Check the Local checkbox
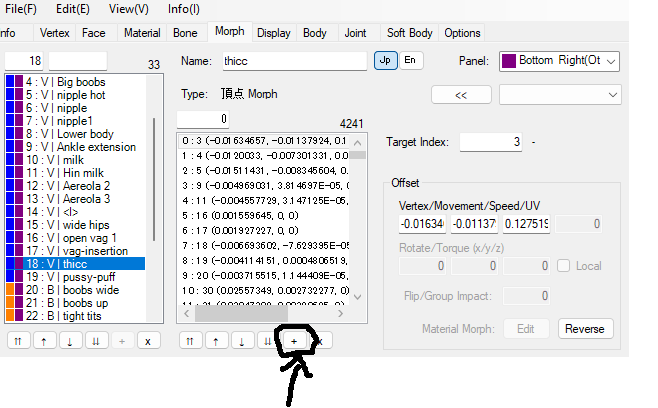The image size is (658, 408). tap(563, 266)
